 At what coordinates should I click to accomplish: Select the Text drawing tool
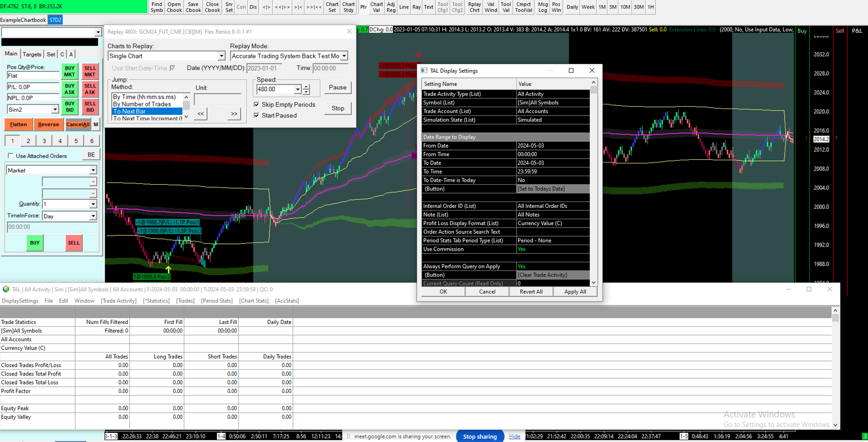click(429, 7)
